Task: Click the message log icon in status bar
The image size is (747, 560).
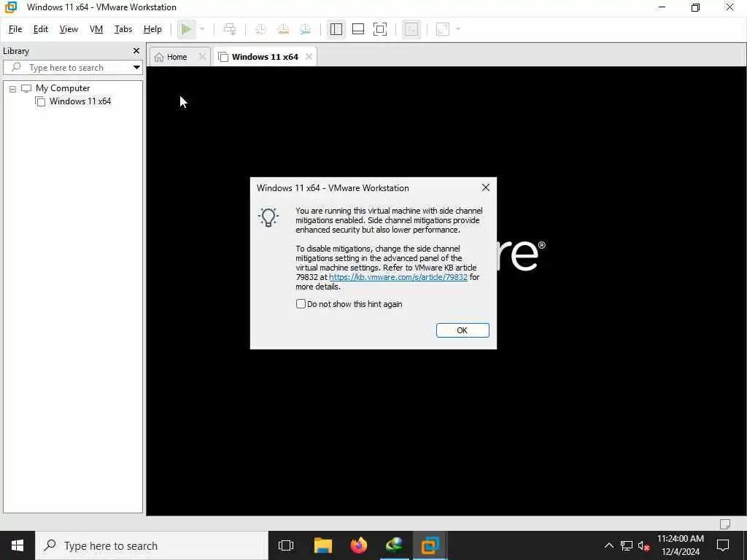Action: [724, 524]
